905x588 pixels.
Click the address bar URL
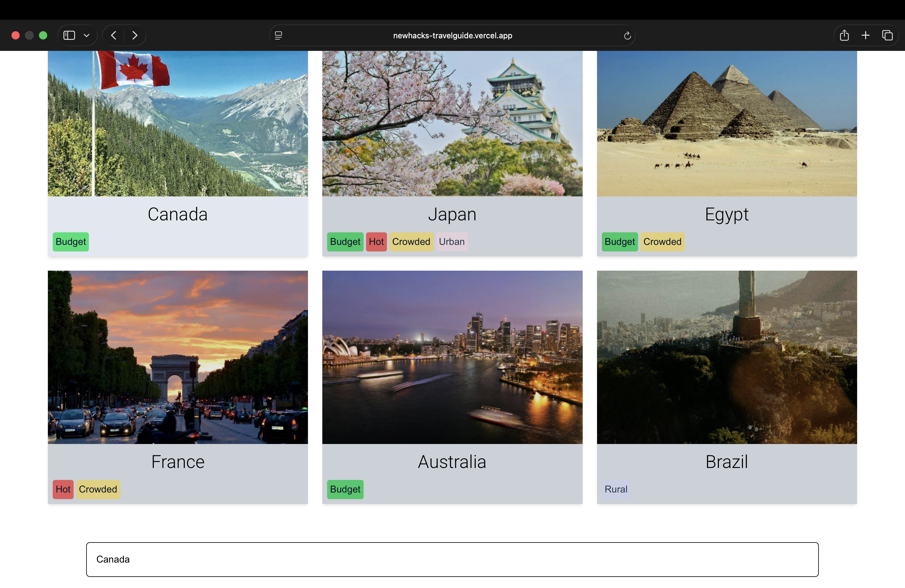click(452, 35)
